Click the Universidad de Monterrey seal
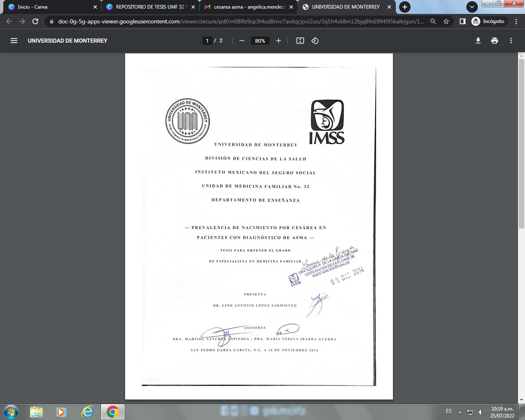Screen dimensions: 525x420 point(187,121)
